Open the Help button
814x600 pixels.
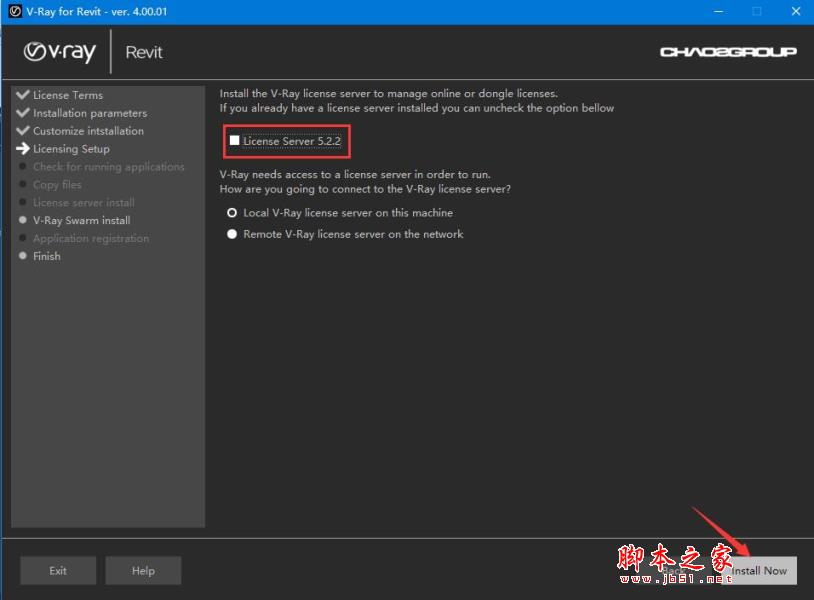(143, 570)
